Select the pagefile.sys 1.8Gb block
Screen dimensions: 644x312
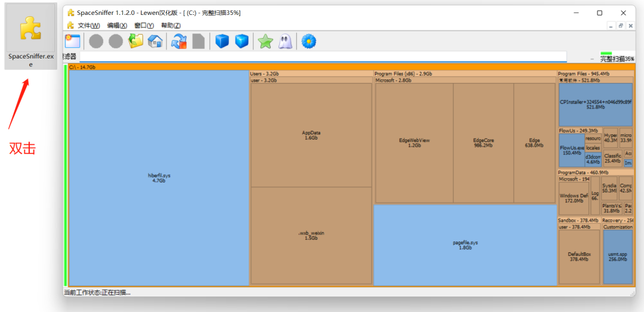465,245
